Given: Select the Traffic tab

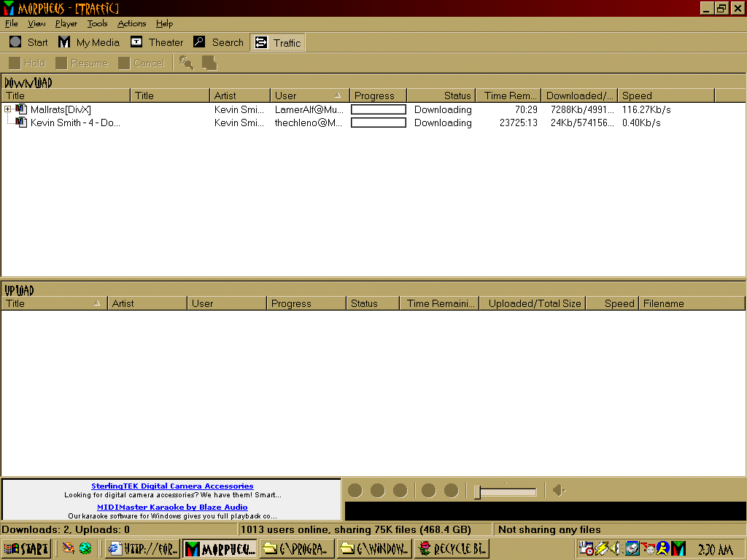Looking at the screenshot, I should click(278, 42).
